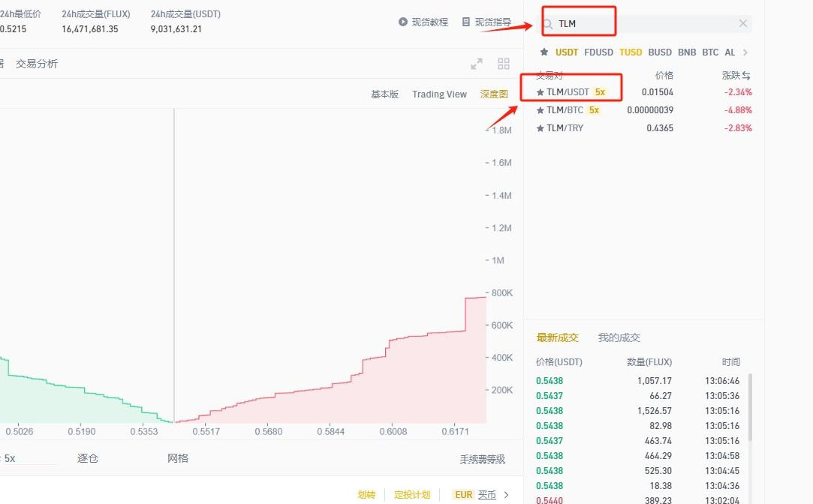Screen dimensions: 813x504
Task: Click the 现货教程 play icon
Action: pos(403,22)
